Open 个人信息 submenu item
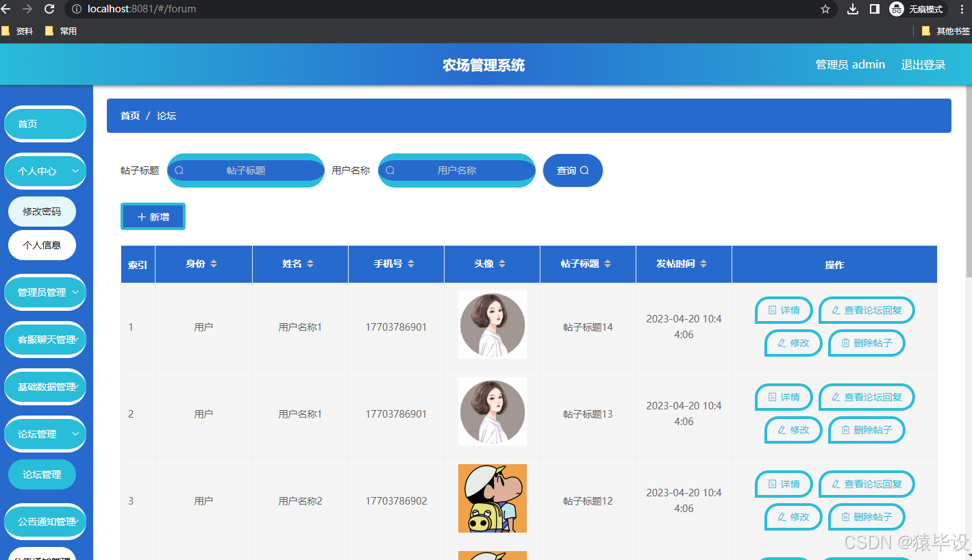 tap(42, 245)
